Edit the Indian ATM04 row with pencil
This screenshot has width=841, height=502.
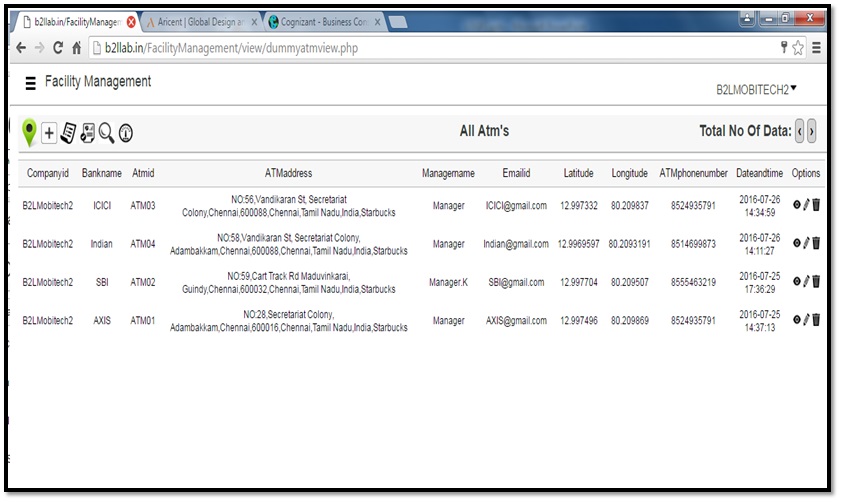pos(806,243)
